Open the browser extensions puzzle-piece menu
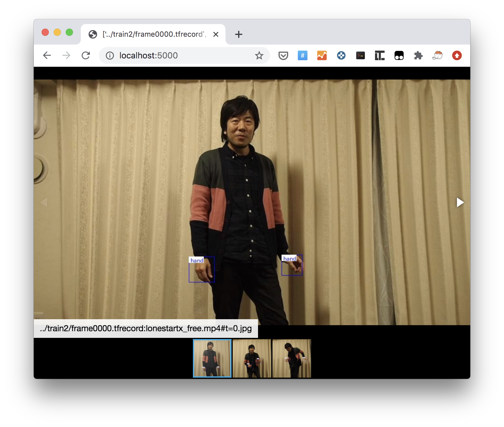Image resolution: width=504 pixels, height=427 pixels. [418, 55]
